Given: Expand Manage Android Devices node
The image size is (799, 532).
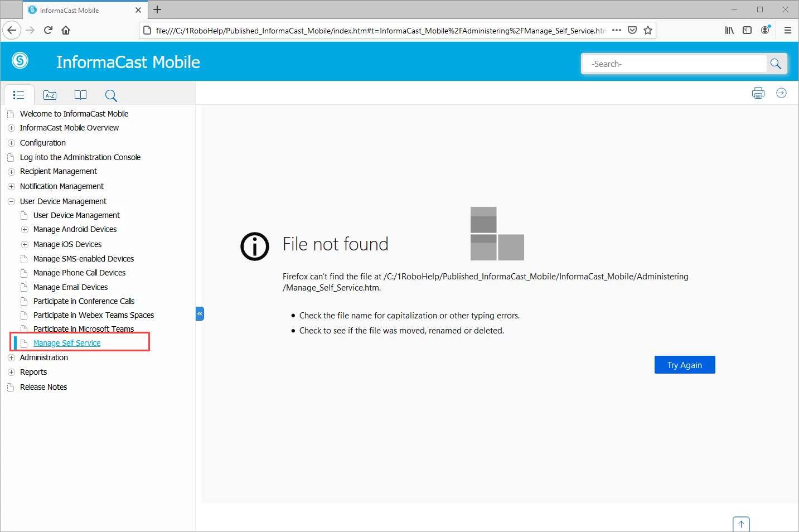Looking at the screenshot, I should pyautogui.click(x=25, y=229).
